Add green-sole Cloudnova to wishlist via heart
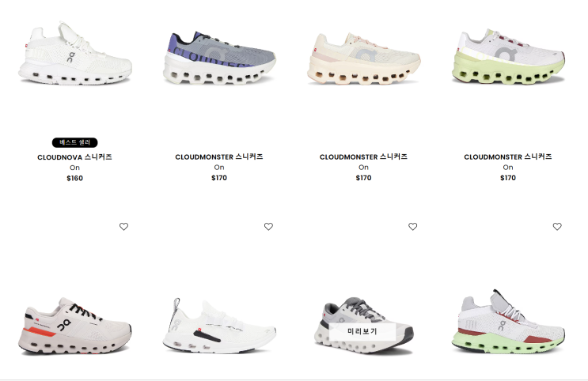 click(557, 227)
